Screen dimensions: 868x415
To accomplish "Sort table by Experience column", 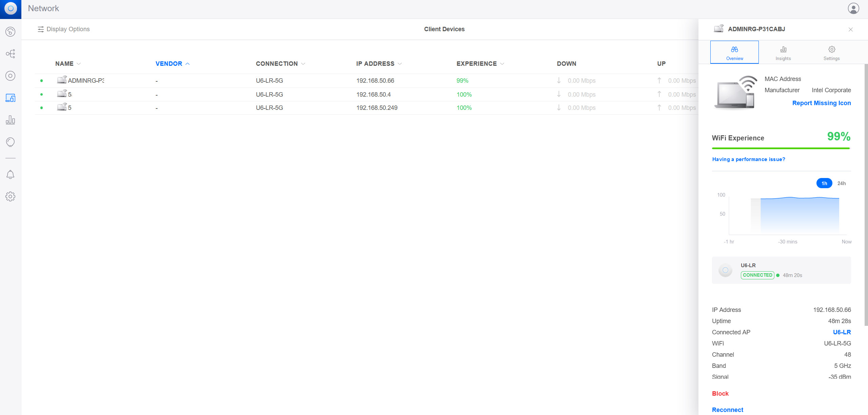I will click(480, 64).
